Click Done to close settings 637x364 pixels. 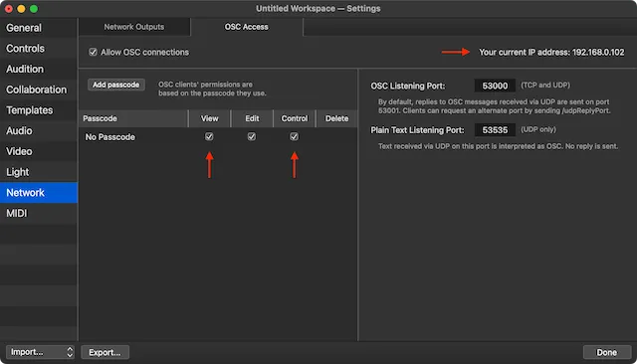[x=607, y=352]
